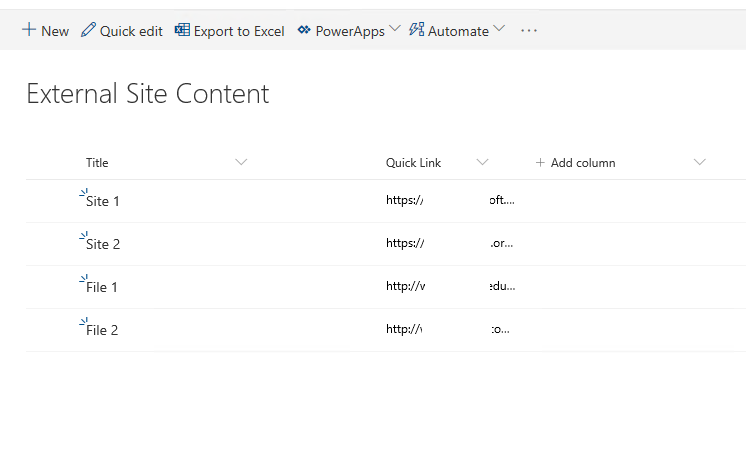Image resolution: width=746 pixels, height=453 pixels.
Task: Click Quick Link column header
Action: click(413, 163)
